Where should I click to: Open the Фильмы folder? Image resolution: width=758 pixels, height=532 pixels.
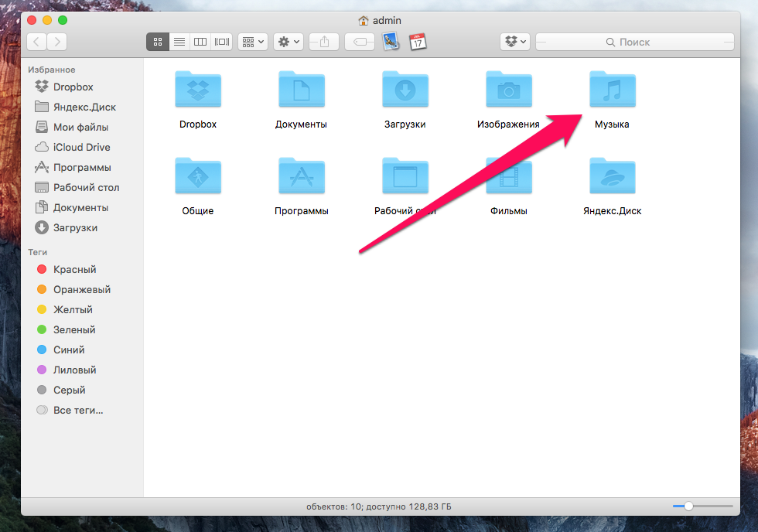[x=508, y=177]
